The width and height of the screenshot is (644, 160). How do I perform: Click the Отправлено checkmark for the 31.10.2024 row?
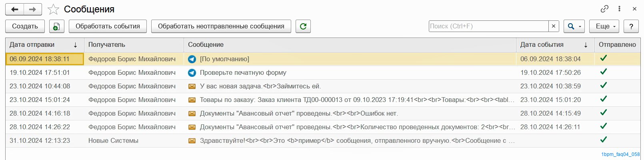tap(604, 140)
